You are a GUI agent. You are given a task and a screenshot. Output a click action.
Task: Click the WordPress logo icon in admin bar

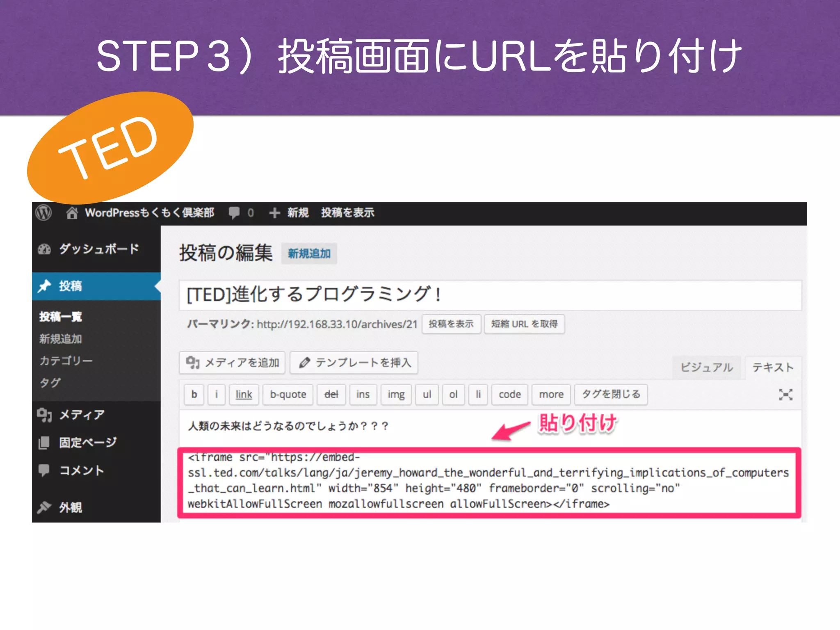[x=43, y=212]
